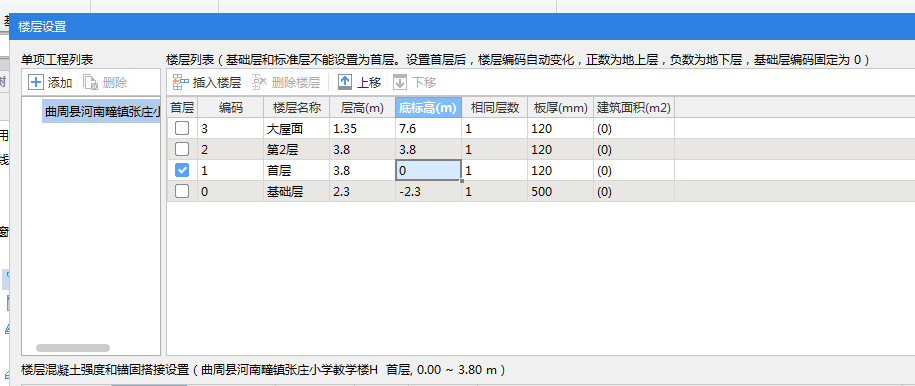The image size is (915, 386).
Task: Select project 曲周县河南疃镇张庄小 in list
Action: (102, 111)
